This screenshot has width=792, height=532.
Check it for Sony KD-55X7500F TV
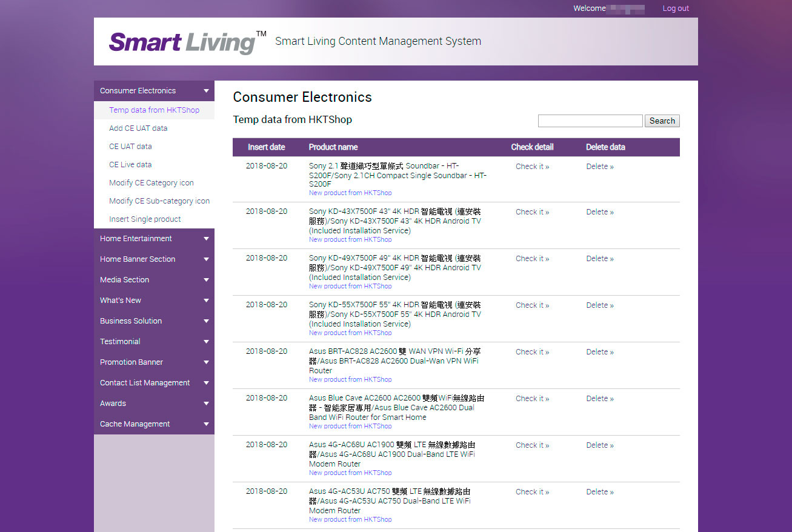click(532, 305)
